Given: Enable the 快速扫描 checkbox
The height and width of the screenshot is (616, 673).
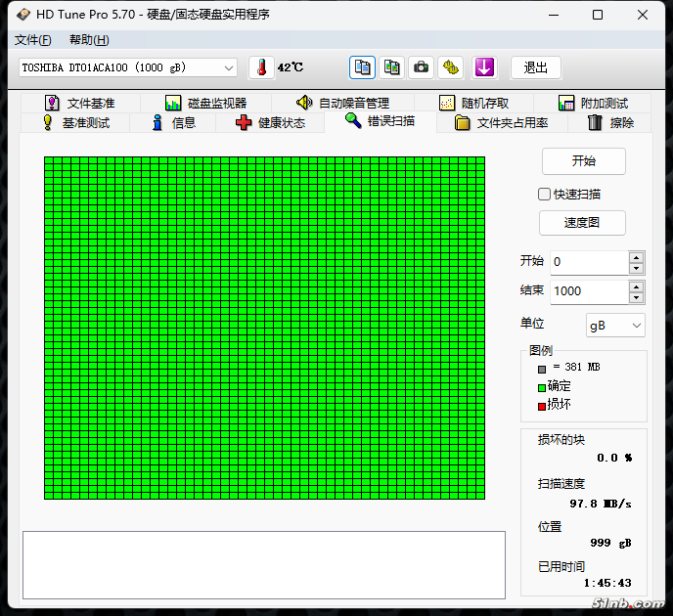Looking at the screenshot, I should (545, 194).
